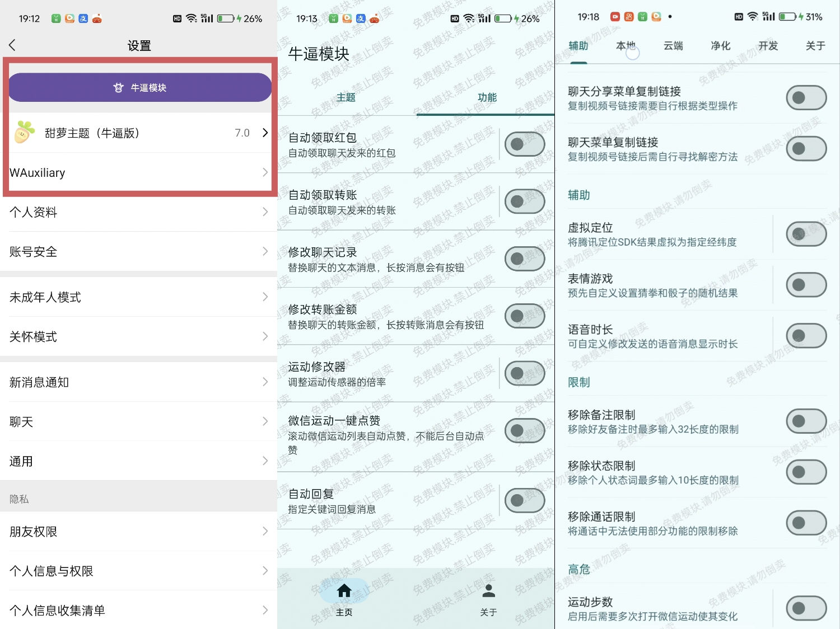
Task: Tap the back arrow in Settings header
Action: click(x=12, y=45)
